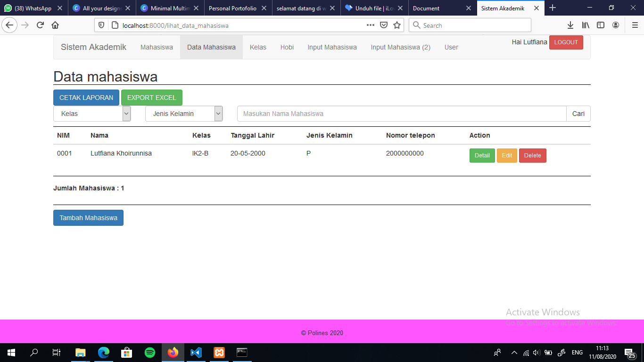Click the Firefox reload page icon
This screenshot has height=362, width=644.
[41, 25]
